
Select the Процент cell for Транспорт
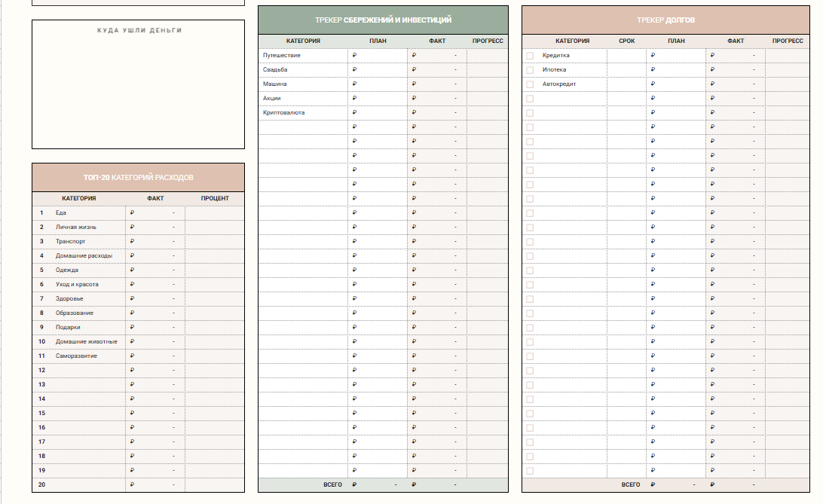[x=215, y=242]
